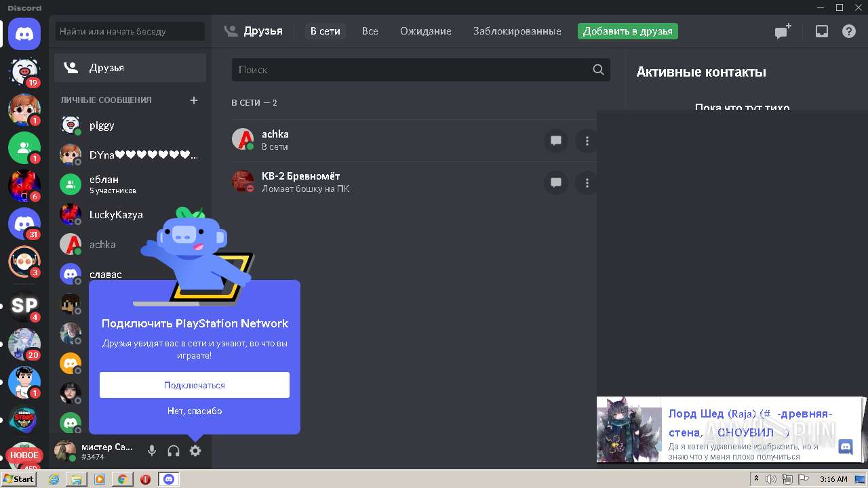Open the file explorer taskbar icon
Viewport: 868px width, 488px height.
coord(77,479)
